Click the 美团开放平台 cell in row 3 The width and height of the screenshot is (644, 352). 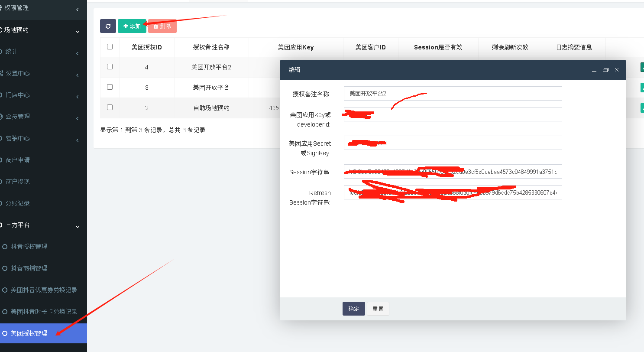click(211, 88)
